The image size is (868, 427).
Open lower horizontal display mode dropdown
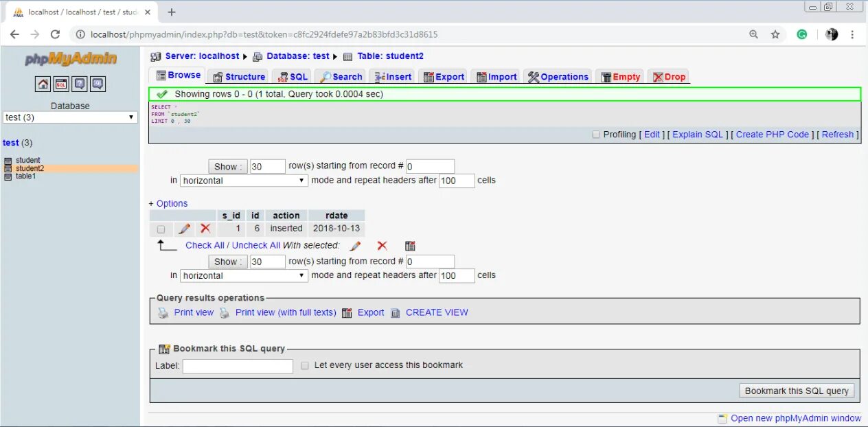pyautogui.click(x=244, y=275)
